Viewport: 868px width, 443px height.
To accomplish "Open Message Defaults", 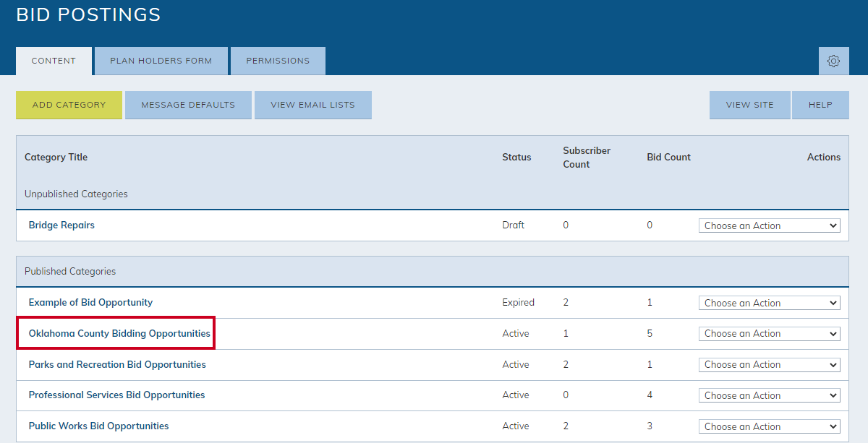I will pyautogui.click(x=188, y=105).
